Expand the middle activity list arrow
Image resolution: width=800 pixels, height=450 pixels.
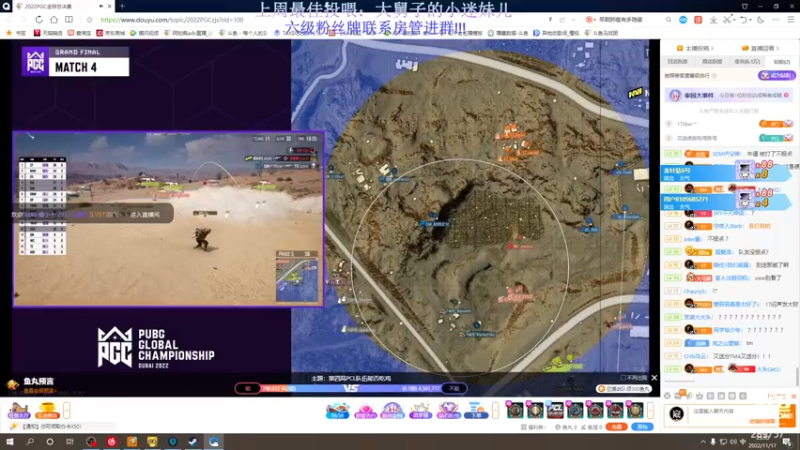click(x=495, y=410)
